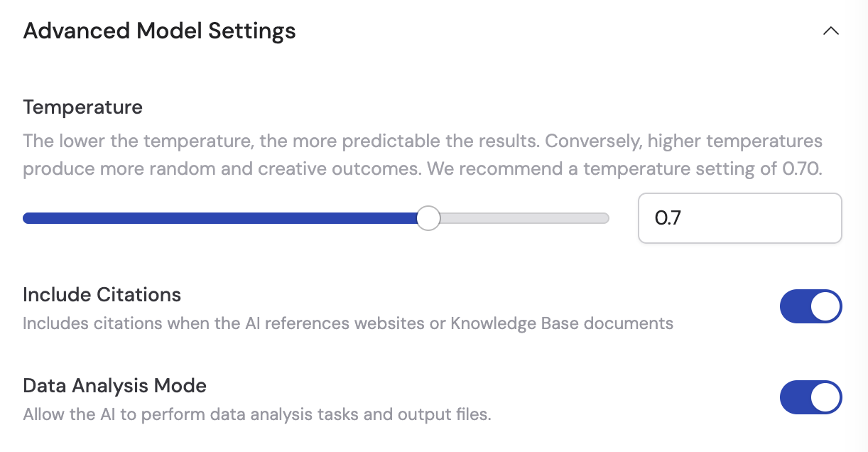Click the Temperature label
Viewport: 868px width, 452px height.
[x=82, y=107]
